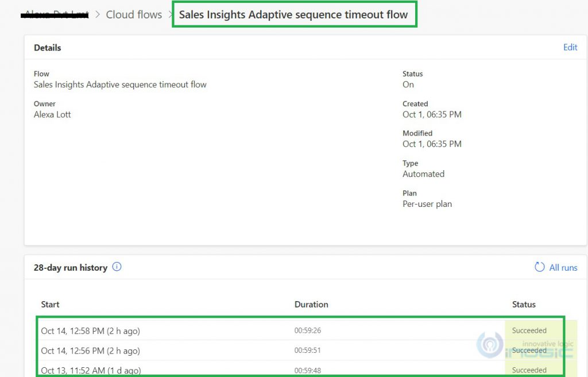Select owner name Alexa Lott
The height and width of the screenshot is (377, 588).
point(52,114)
